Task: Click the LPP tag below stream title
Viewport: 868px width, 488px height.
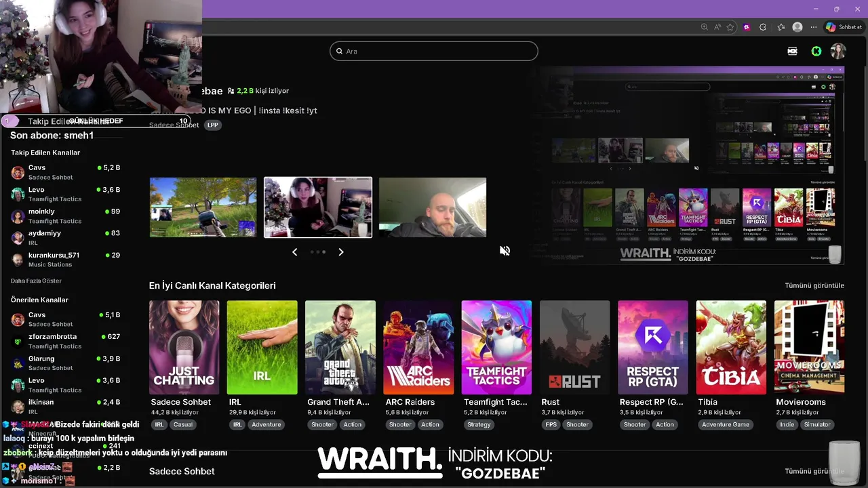Action: point(213,125)
